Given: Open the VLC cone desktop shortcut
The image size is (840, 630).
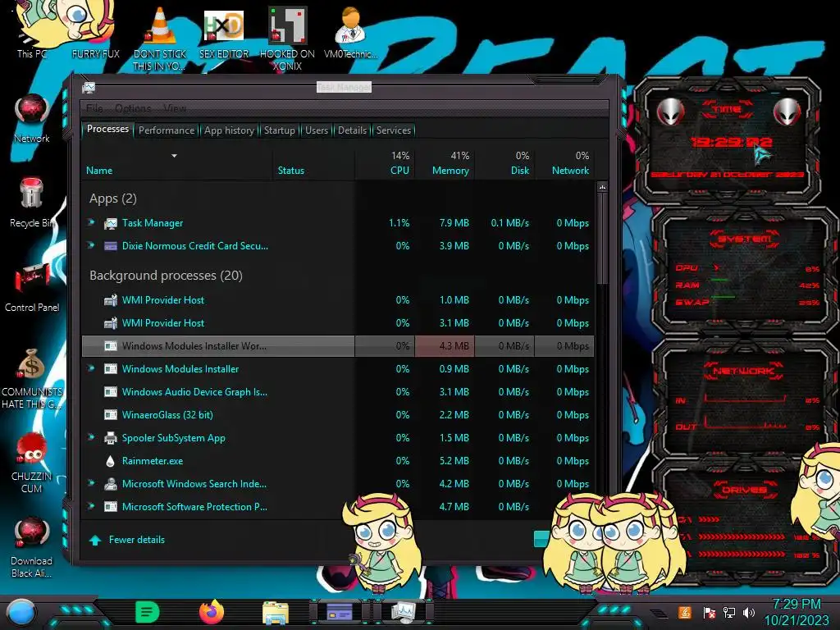Looking at the screenshot, I should coord(160,38).
